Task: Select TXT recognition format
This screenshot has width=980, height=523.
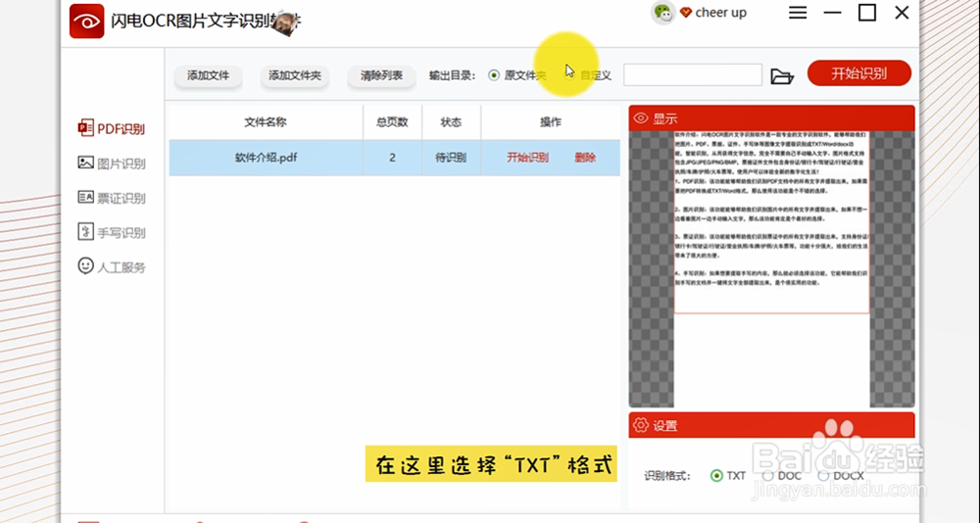Action: coord(716,476)
